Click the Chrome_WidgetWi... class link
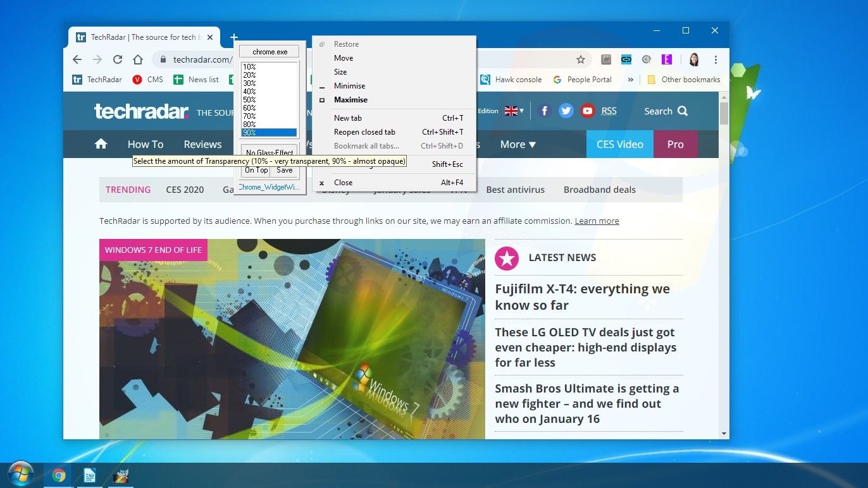This screenshot has height=488, width=868. 268,187
